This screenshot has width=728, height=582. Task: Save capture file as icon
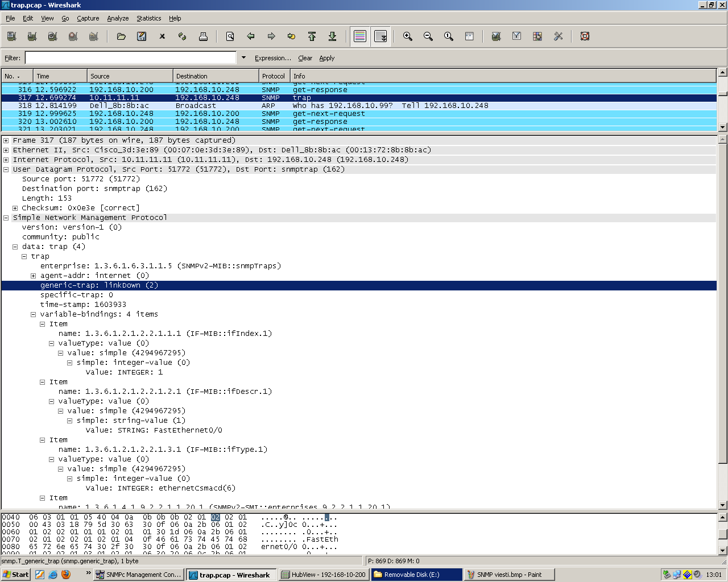(142, 36)
